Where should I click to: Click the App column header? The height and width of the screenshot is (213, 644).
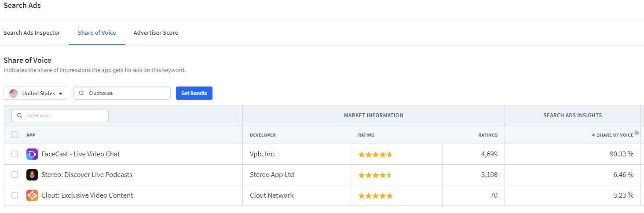[x=30, y=135]
